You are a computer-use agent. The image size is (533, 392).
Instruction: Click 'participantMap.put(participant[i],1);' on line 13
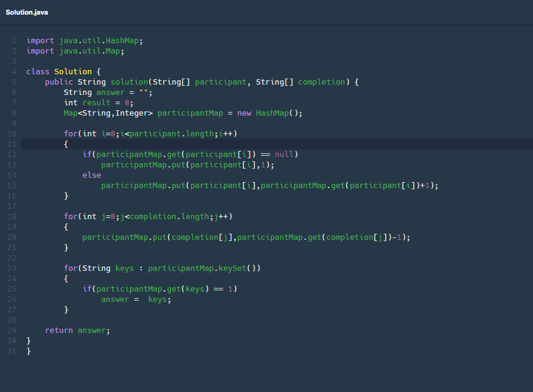tap(187, 165)
